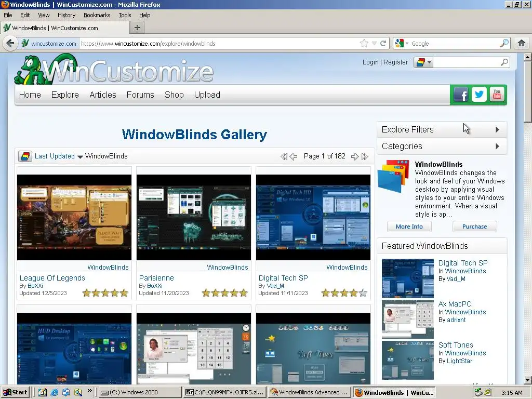This screenshot has height=399, width=532.
Task: Open the Forums nav link
Action: 140,95
